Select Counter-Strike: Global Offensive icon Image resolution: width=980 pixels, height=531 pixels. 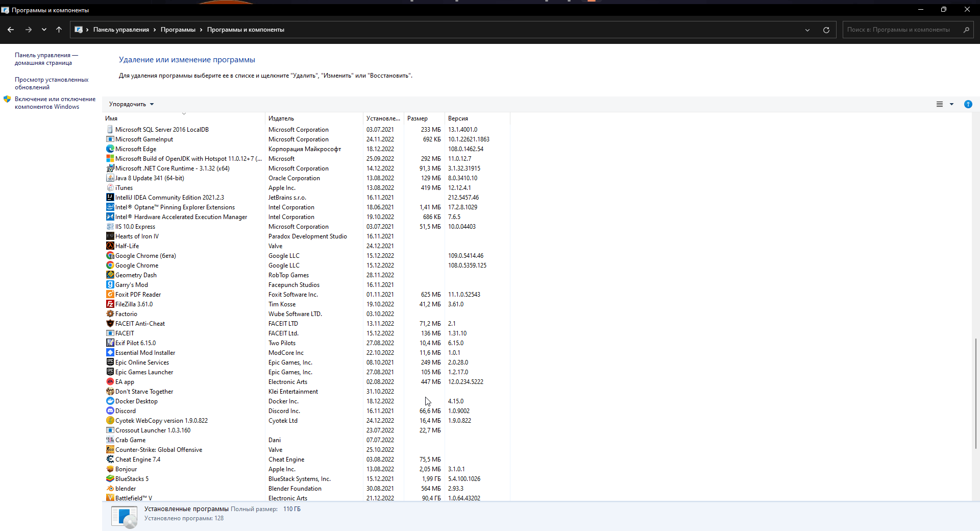coord(110,450)
